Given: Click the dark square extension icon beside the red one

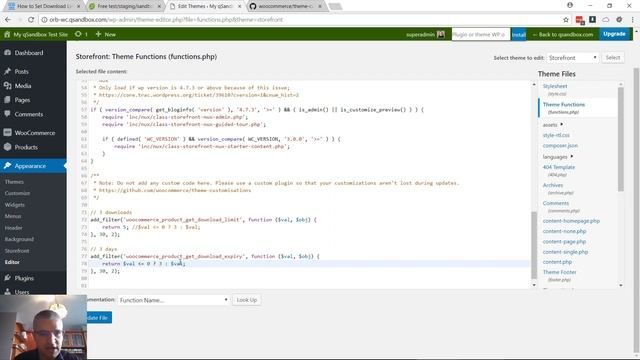Looking at the screenshot, I should [592, 19].
